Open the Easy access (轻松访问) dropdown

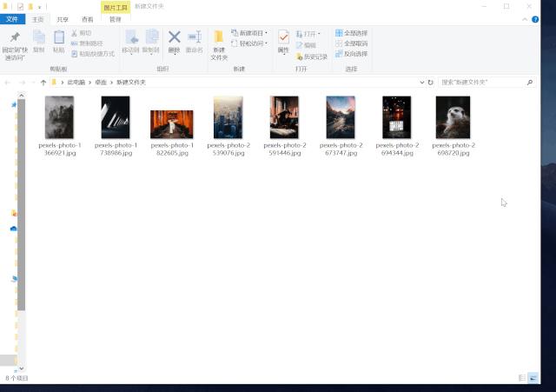click(x=249, y=43)
